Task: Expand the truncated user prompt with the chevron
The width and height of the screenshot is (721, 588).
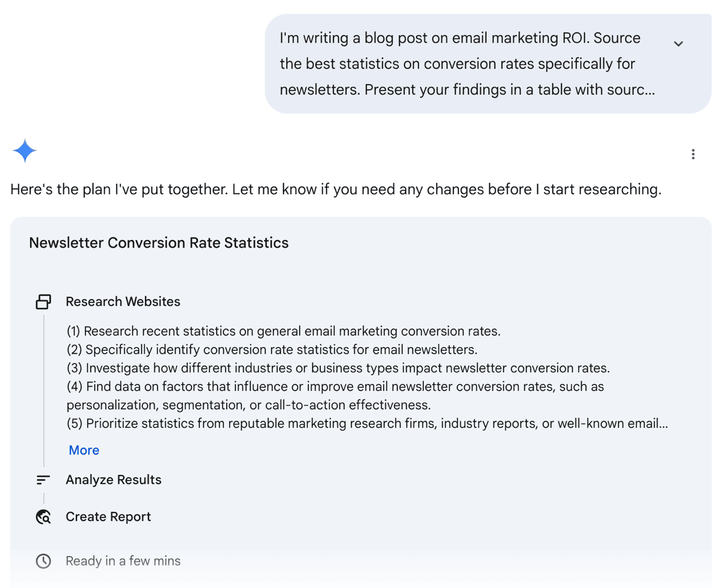Action: point(678,44)
